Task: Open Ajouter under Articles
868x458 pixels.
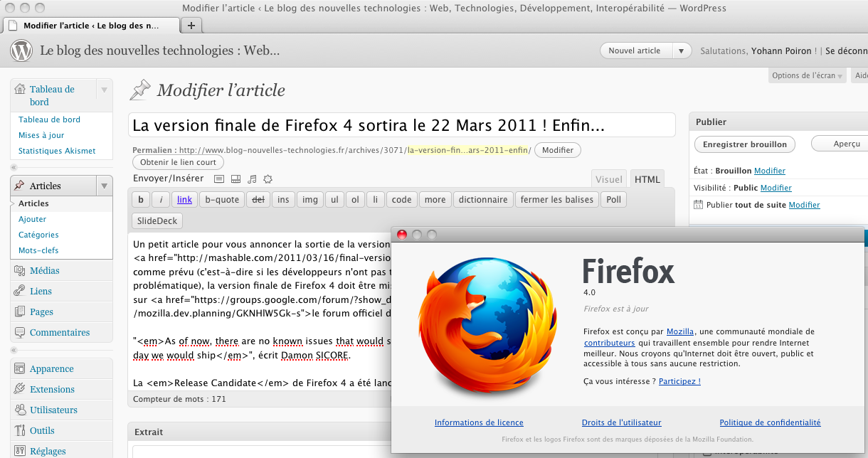Action: (33, 219)
